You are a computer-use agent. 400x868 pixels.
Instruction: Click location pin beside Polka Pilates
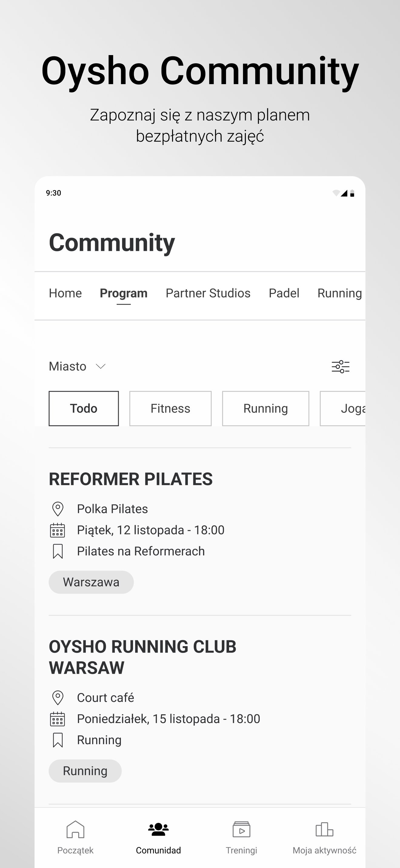58,509
